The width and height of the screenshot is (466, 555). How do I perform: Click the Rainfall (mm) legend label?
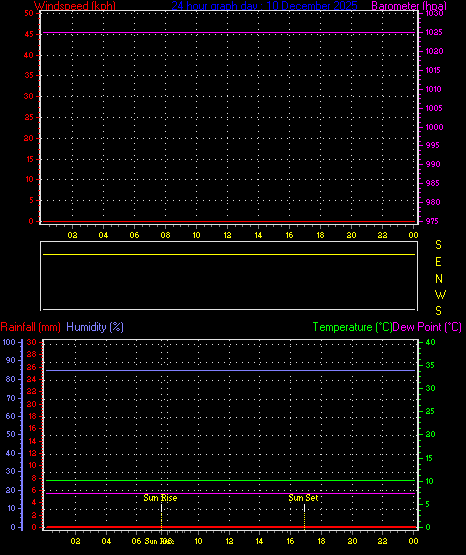[x=30, y=327]
